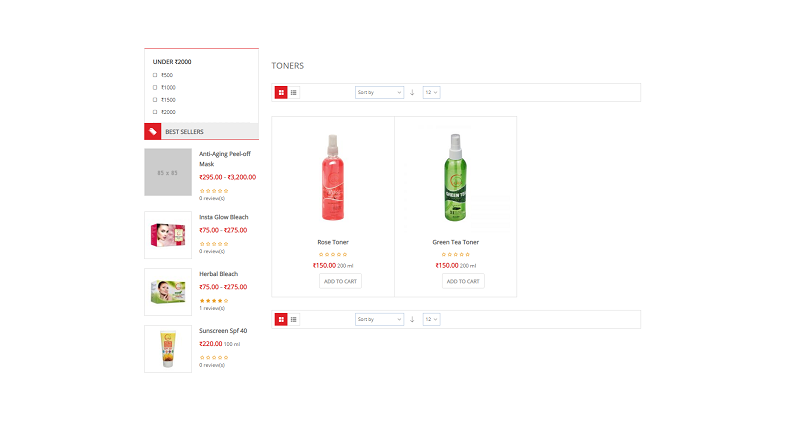
Task: Open the Sort by dropdown above products
Action: [379, 93]
